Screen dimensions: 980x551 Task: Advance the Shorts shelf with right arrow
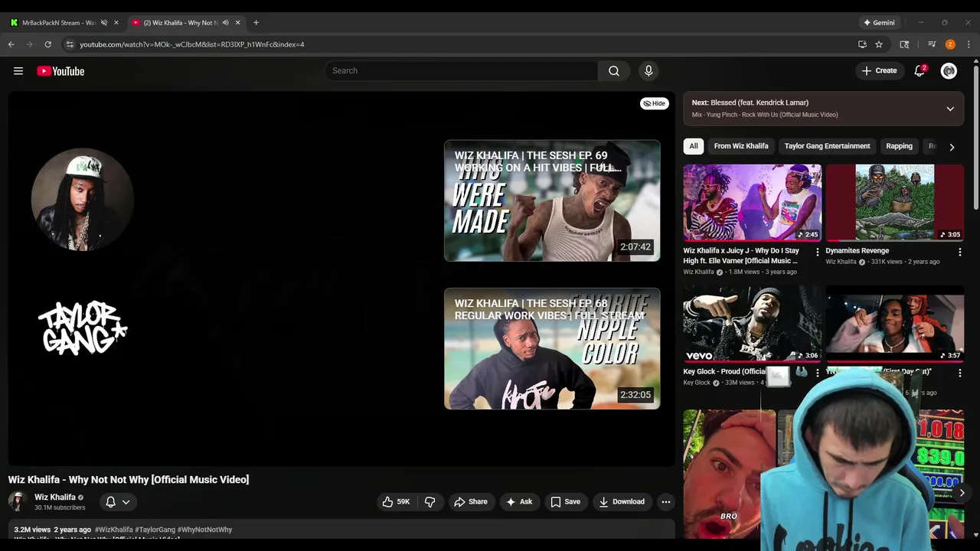coord(962,493)
